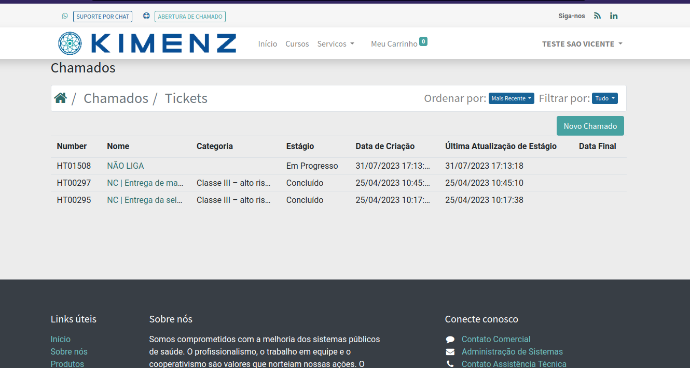This screenshot has width=690, height=368.
Task: Open the Contato Assistência Técnica link
Action: (514, 364)
